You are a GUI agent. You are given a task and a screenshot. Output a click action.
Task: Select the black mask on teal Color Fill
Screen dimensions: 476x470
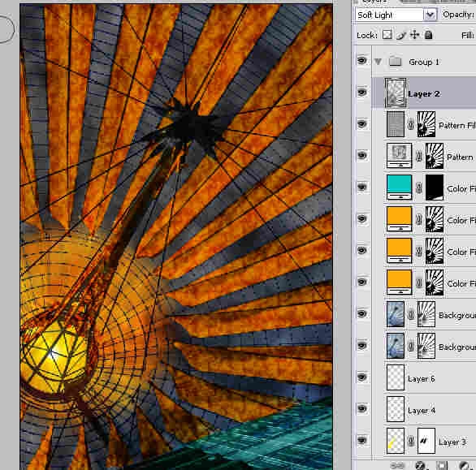(434, 188)
